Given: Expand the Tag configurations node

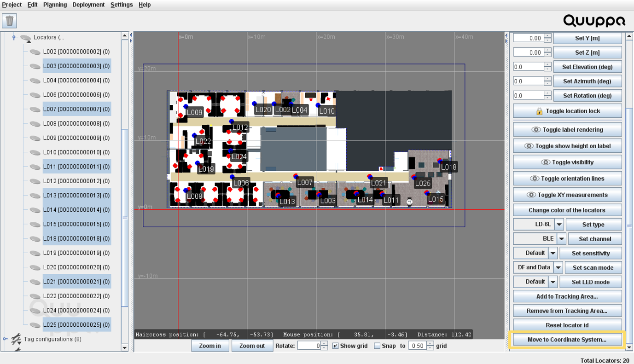Looking at the screenshot, I should [x=5, y=339].
